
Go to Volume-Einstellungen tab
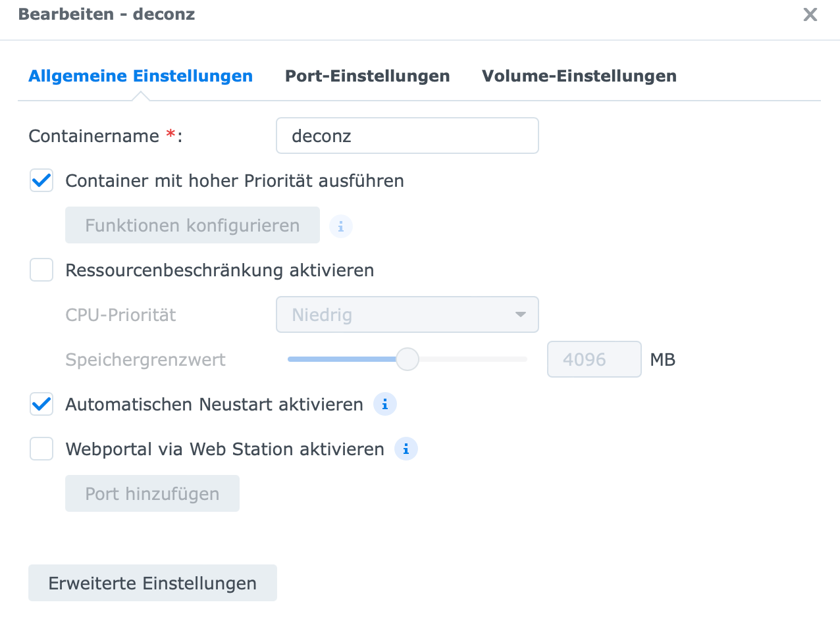[579, 76]
